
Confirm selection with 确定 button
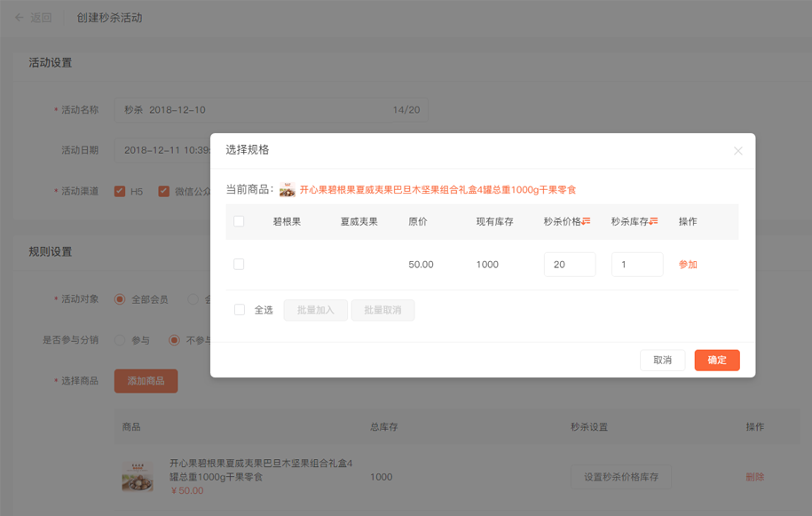717,361
